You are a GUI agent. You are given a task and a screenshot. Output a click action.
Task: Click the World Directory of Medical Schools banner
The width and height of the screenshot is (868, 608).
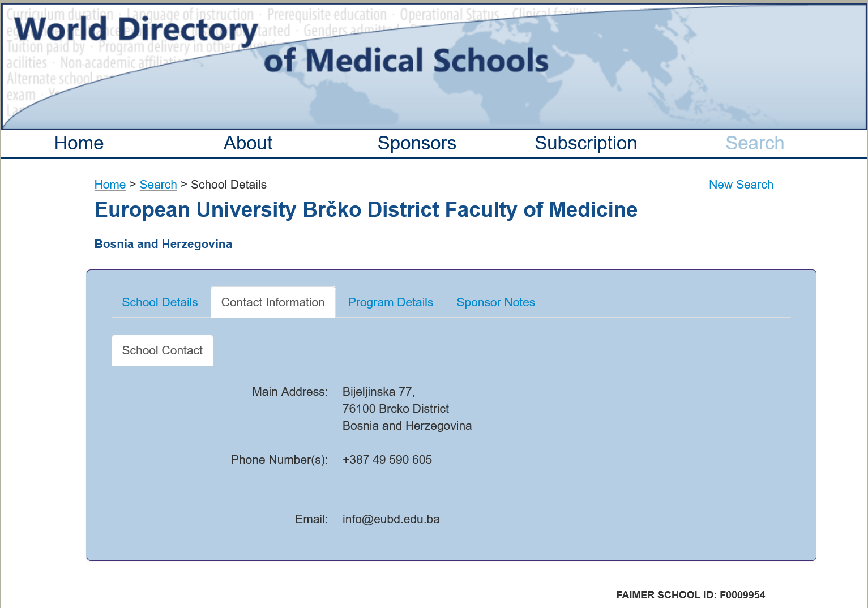(434, 67)
